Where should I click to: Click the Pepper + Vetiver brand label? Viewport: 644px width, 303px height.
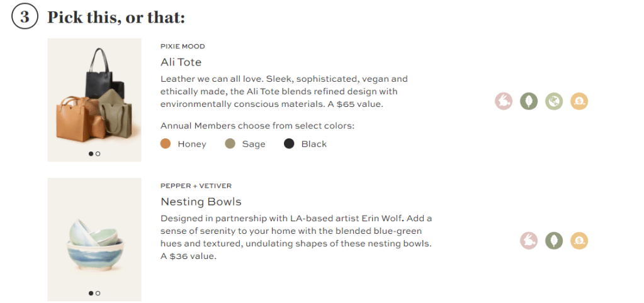click(196, 186)
